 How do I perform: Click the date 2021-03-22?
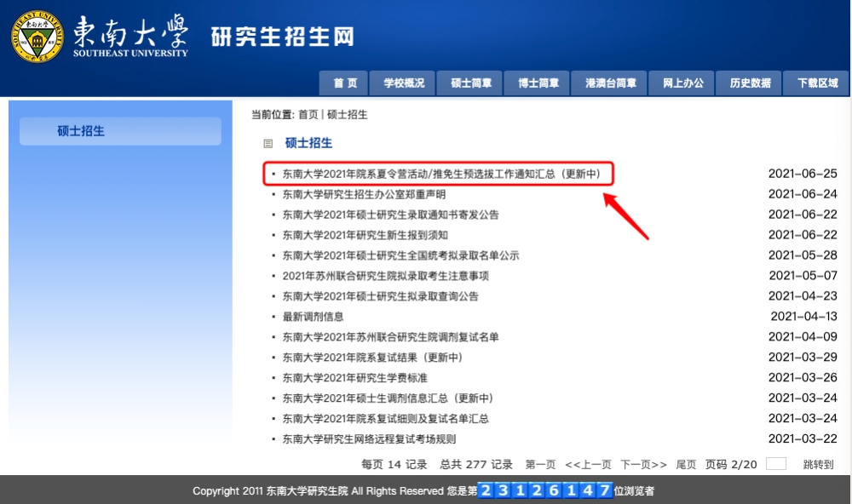coord(803,438)
